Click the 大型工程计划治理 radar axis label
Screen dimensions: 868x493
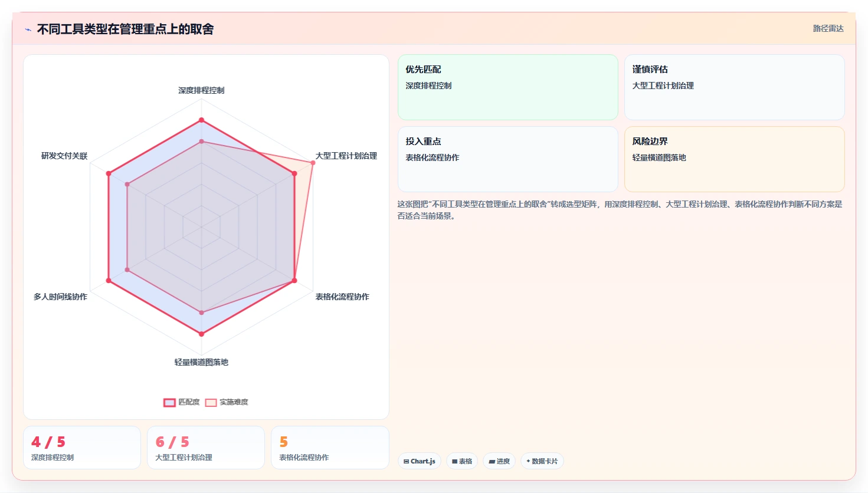(x=346, y=156)
